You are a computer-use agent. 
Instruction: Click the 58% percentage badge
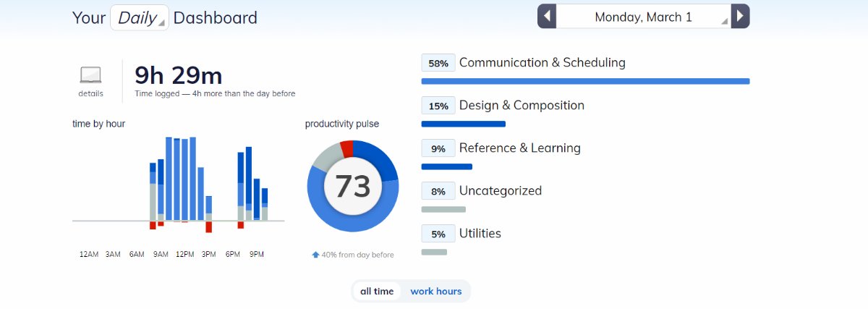pos(438,63)
